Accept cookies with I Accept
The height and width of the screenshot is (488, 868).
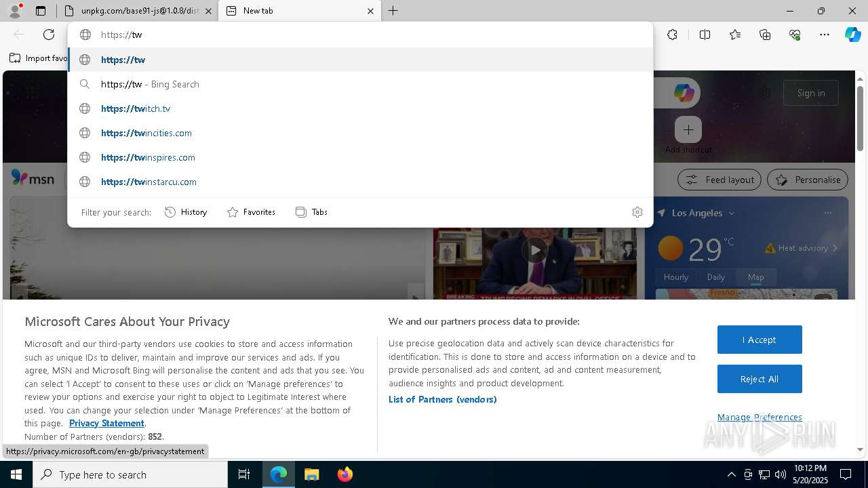pos(759,340)
